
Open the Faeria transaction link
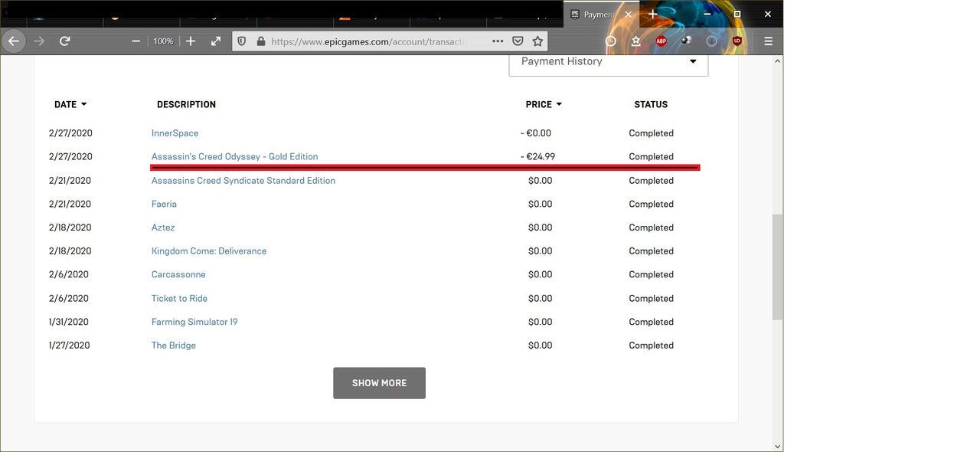coord(164,204)
